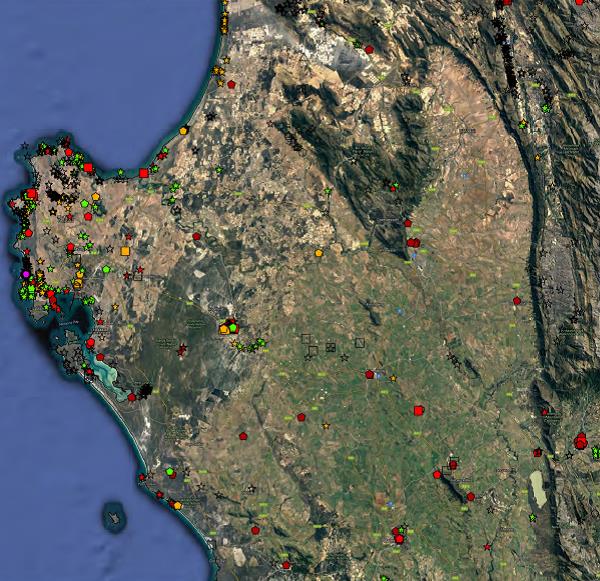Click the orange pentagon on the northern bay shoreline
Viewport: 600px width, 581px height.
(x=184, y=130)
